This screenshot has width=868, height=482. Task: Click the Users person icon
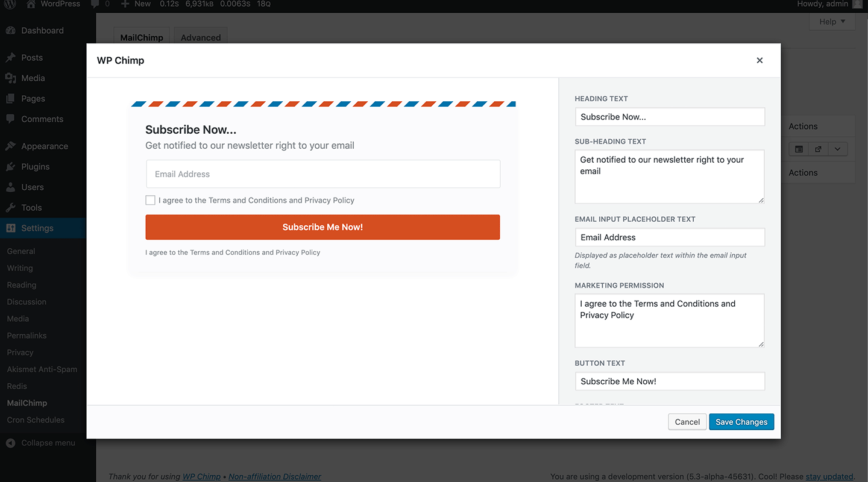pos(11,187)
